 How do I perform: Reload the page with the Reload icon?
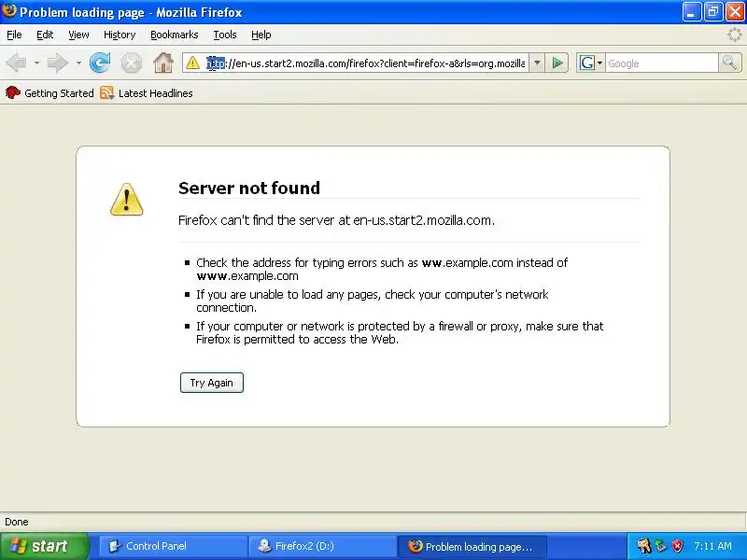pos(100,63)
